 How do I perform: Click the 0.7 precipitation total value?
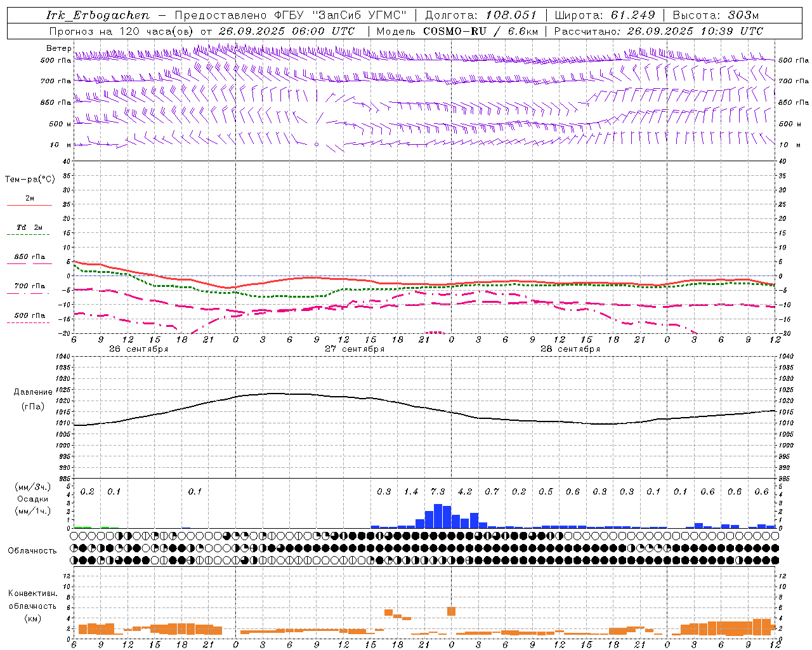tap(492, 492)
